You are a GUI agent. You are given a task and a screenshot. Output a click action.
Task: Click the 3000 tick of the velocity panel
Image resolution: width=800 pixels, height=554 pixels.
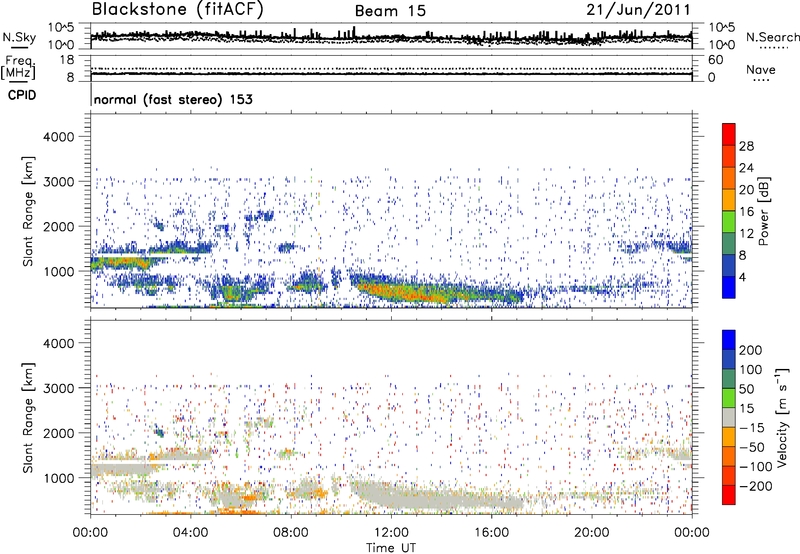tap(58, 388)
